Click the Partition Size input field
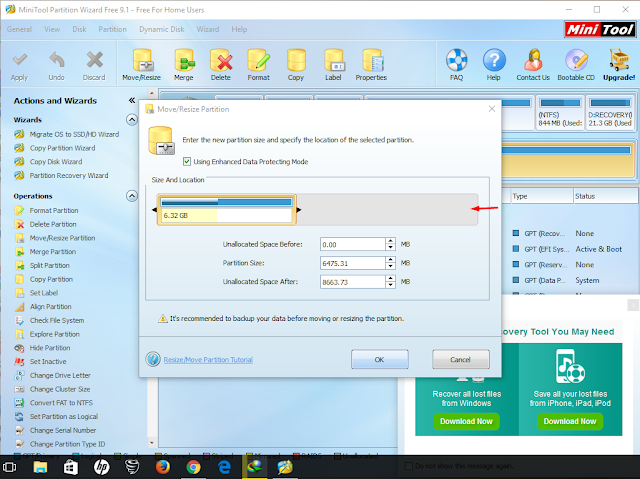 coord(353,263)
